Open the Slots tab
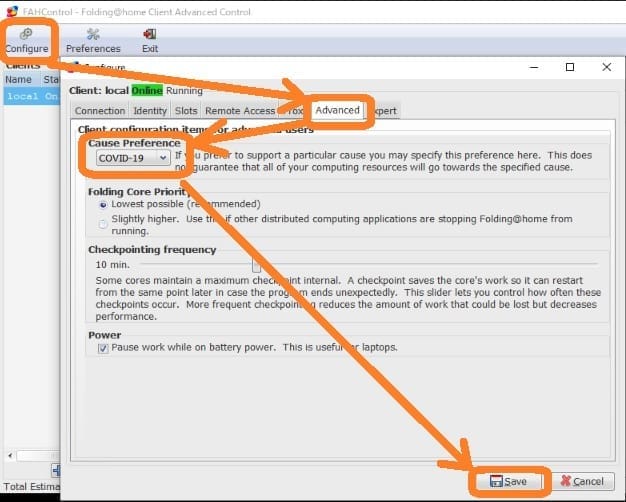 pyautogui.click(x=186, y=111)
